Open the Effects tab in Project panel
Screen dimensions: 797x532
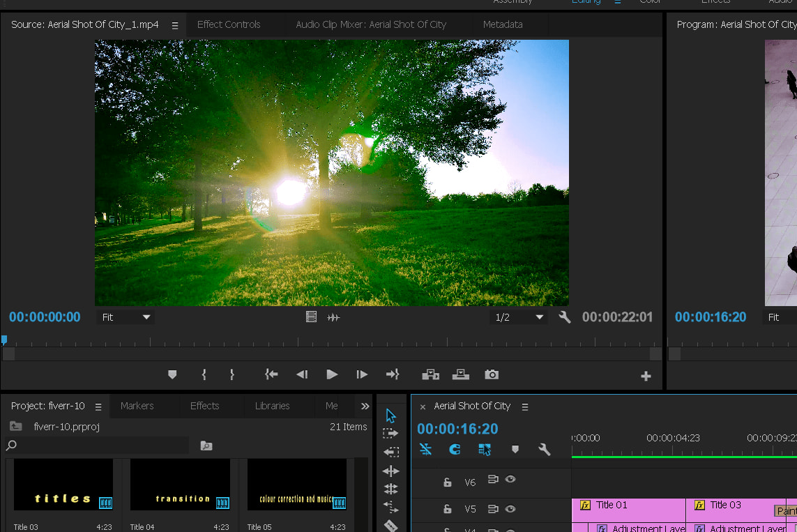(x=204, y=406)
